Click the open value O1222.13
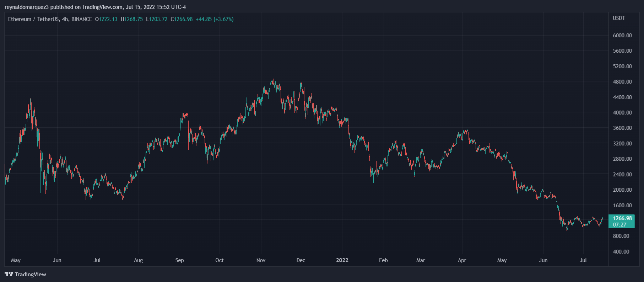644x282 pixels. pyautogui.click(x=106, y=19)
